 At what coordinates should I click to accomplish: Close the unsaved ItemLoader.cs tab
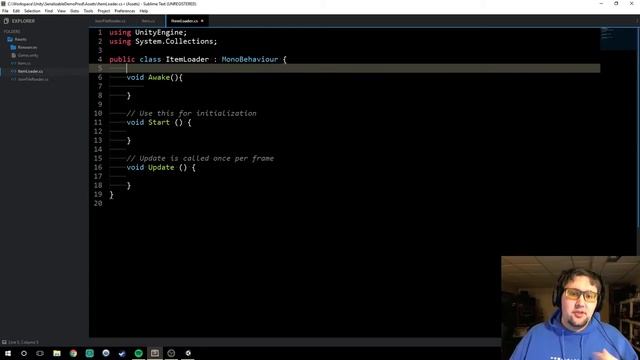coord(202,21)
